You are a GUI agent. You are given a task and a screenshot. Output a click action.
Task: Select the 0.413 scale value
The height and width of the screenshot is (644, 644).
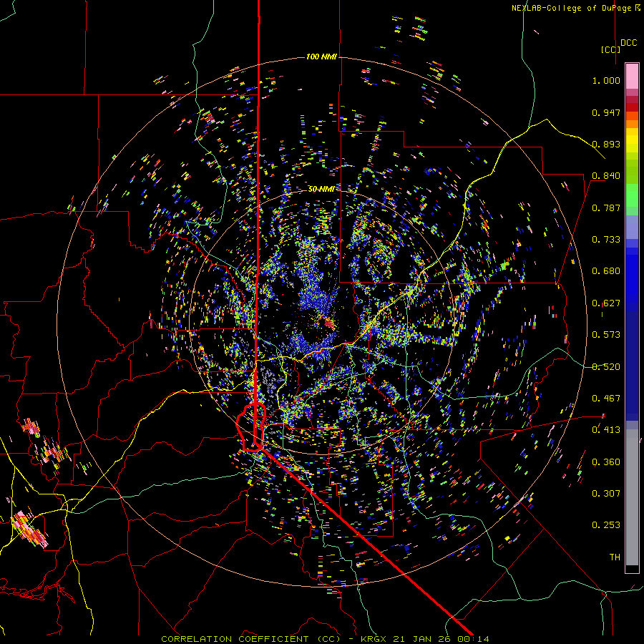(x=606, y=430)
